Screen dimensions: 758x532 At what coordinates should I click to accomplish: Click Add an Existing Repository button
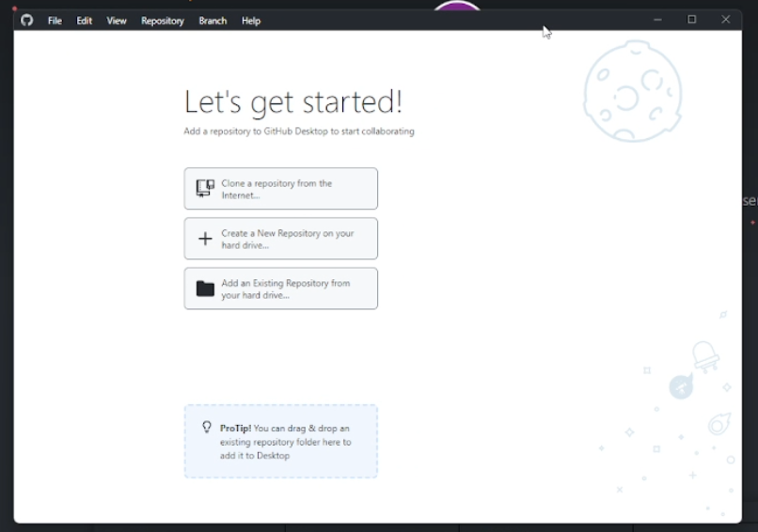coord(281,289)
